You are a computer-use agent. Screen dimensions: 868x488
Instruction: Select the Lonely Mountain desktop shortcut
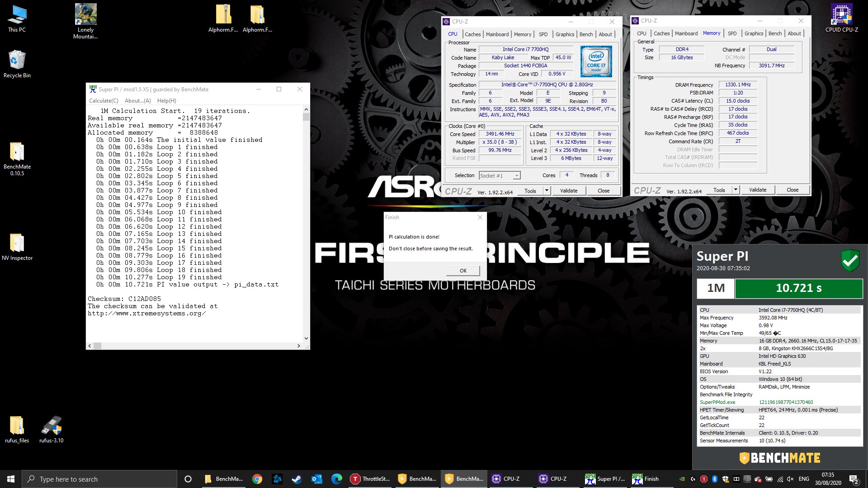[x=85, y=21]
